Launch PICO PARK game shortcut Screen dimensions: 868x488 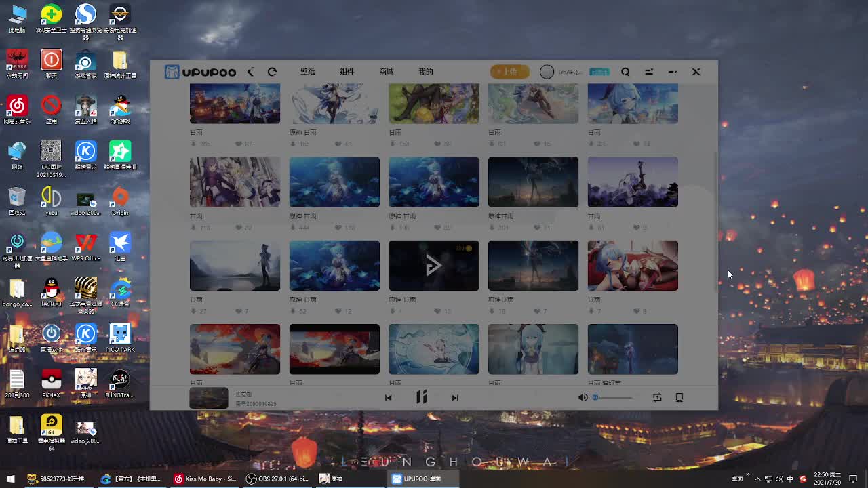[x=120, y=338]
